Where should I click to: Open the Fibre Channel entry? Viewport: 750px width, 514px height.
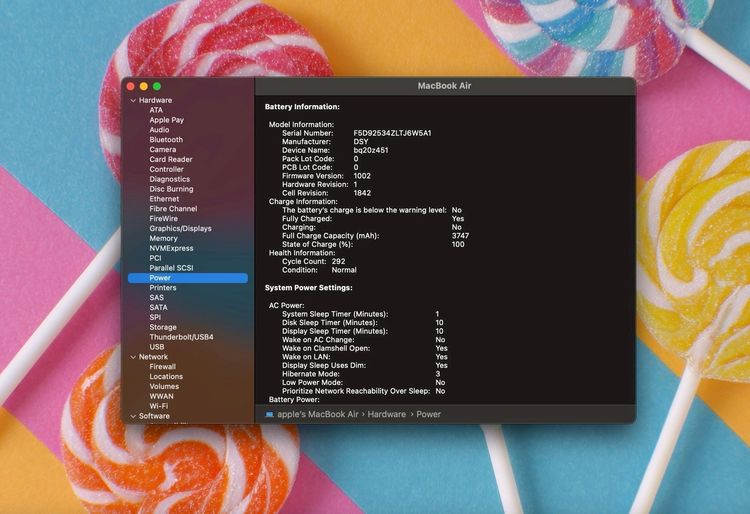click(173, 209)
